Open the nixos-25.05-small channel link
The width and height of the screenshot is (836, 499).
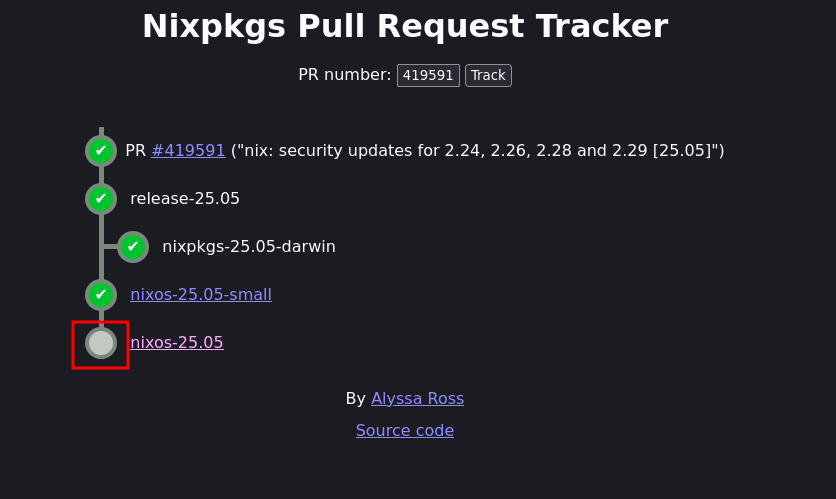pos(201,294)
